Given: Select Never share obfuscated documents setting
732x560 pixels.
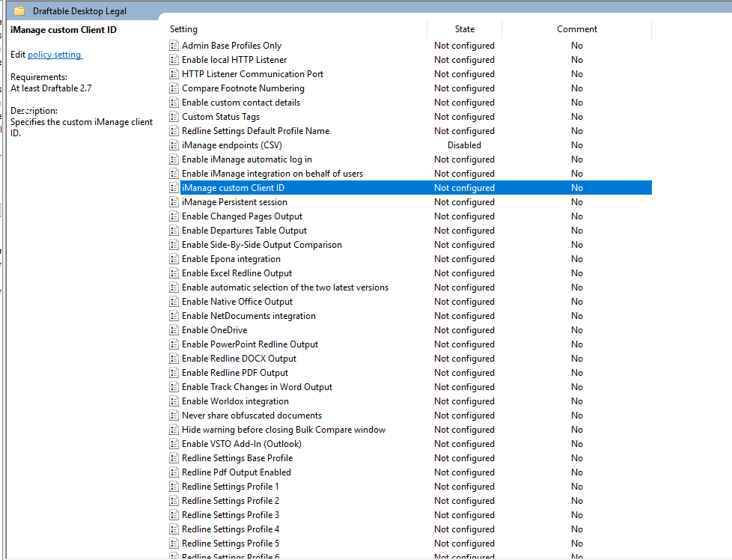Looking at the screenshot, I should pyautogui.click(x=252, y=416).
